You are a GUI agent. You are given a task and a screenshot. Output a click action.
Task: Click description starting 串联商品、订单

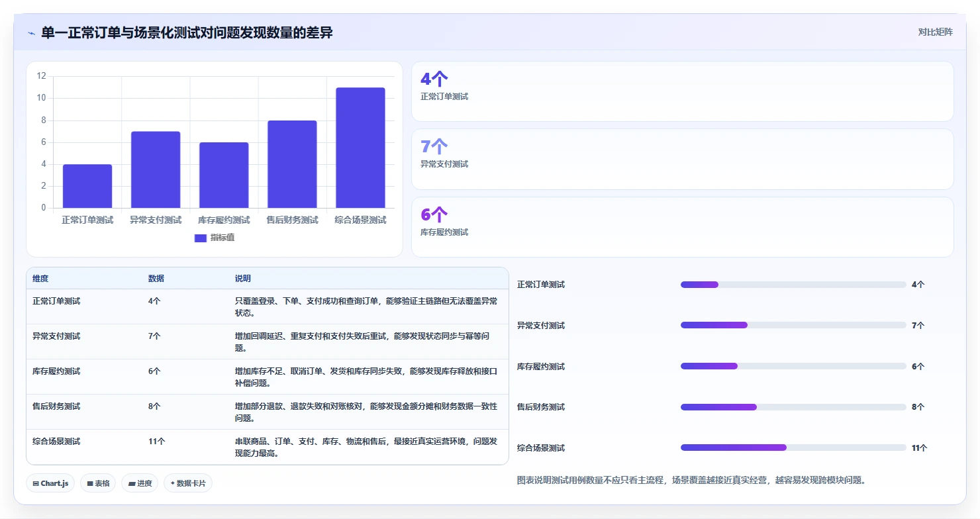coord(366,448)
